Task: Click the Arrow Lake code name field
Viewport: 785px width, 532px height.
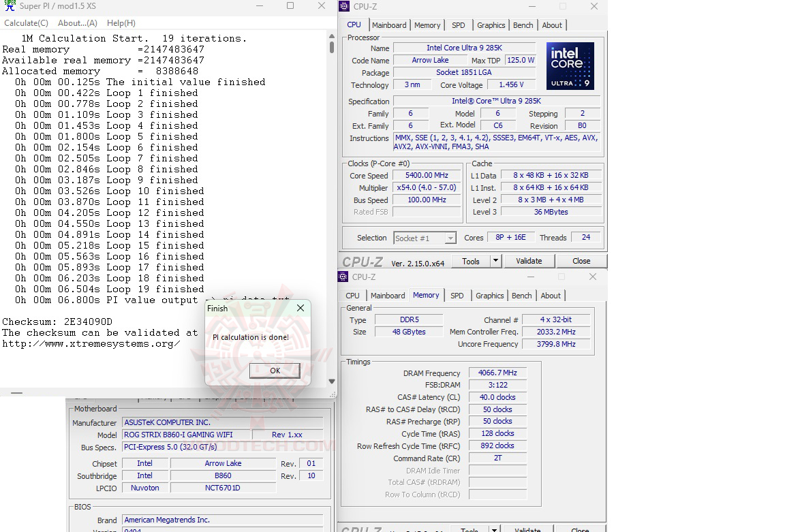Action: point(430,60)
